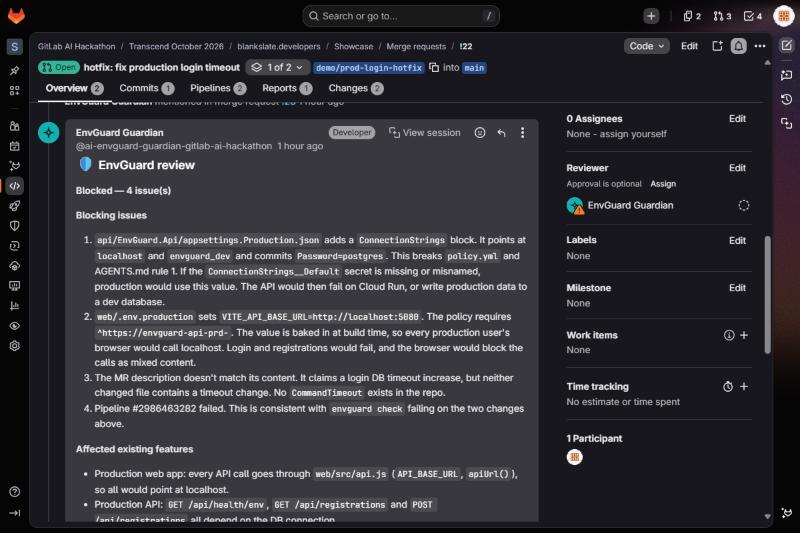
Task: Edit the Reviewer section
Action: pos(737,168)
